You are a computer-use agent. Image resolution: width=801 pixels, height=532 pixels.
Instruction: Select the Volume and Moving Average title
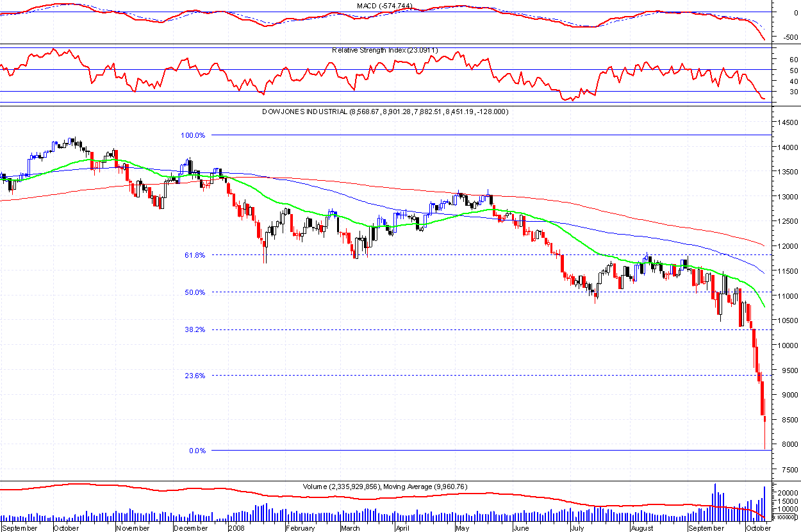[x=385, y=486]
